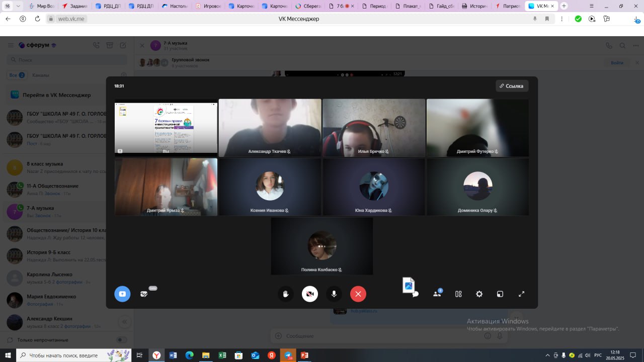Select Полина Колбаско participant tile

point(322,246)
